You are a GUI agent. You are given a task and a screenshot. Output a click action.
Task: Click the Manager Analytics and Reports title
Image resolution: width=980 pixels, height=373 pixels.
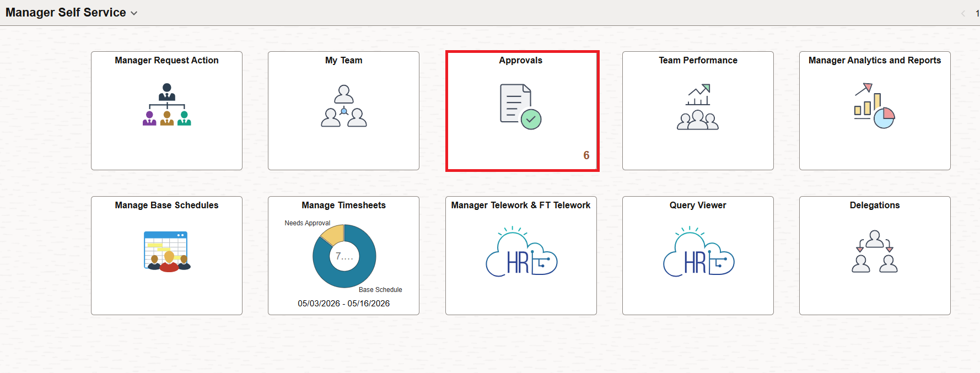click(875, 61)
